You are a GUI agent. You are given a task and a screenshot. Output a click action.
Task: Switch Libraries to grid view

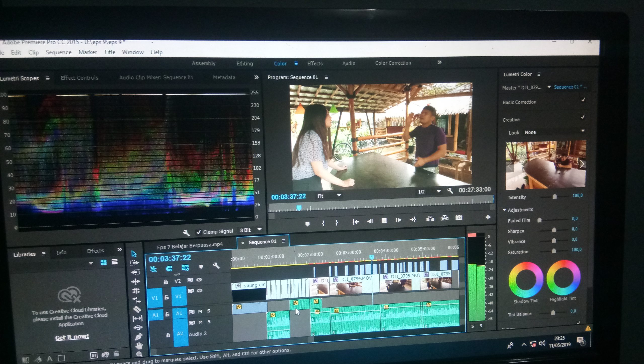(x=104, y=262)
